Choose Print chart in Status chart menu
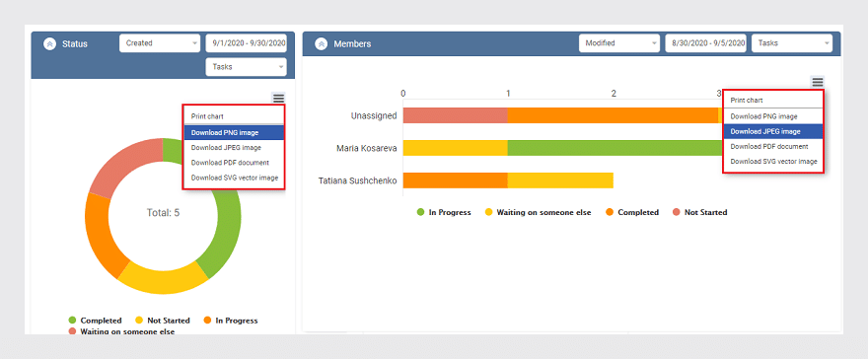This screenshot has width=868, height=359. pyautogui.click(x=234, y=116)
